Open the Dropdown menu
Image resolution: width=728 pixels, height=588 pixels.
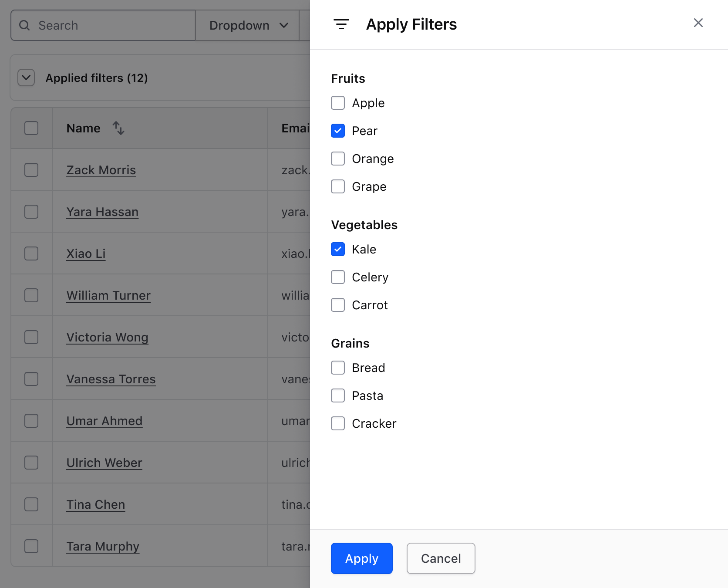point(247,25)
